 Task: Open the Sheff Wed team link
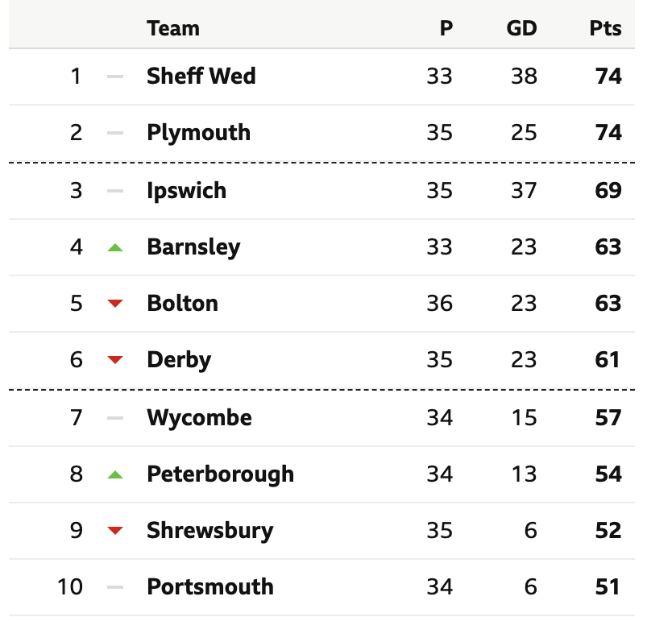click(201, 76)
